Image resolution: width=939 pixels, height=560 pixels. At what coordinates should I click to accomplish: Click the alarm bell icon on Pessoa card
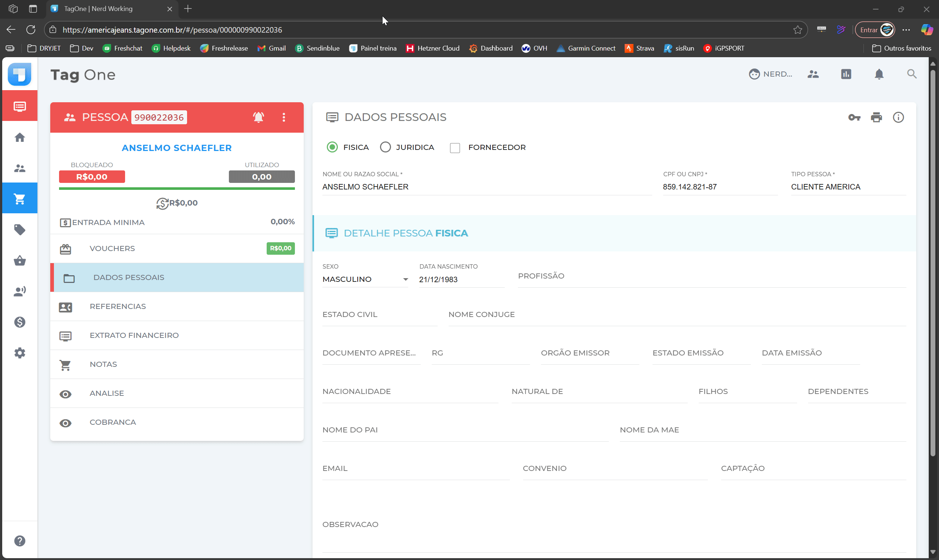(258, 117)
